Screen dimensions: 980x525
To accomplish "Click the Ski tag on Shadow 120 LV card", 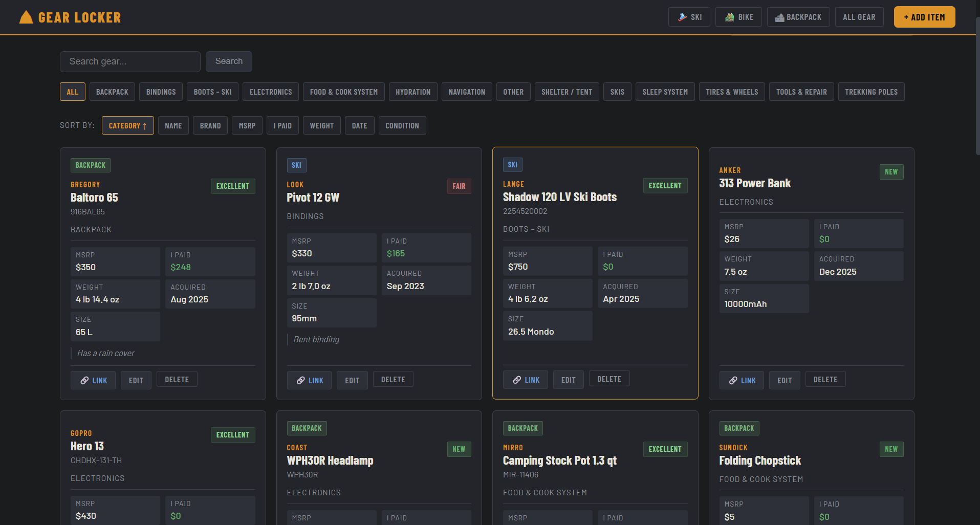I will [x=513, y=165].
